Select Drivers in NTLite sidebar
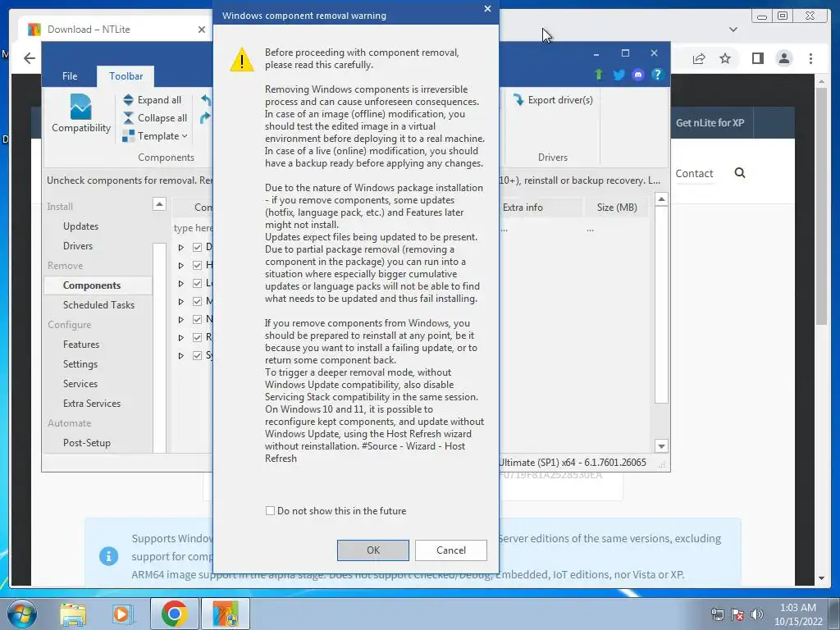 (x=78, y=246)
